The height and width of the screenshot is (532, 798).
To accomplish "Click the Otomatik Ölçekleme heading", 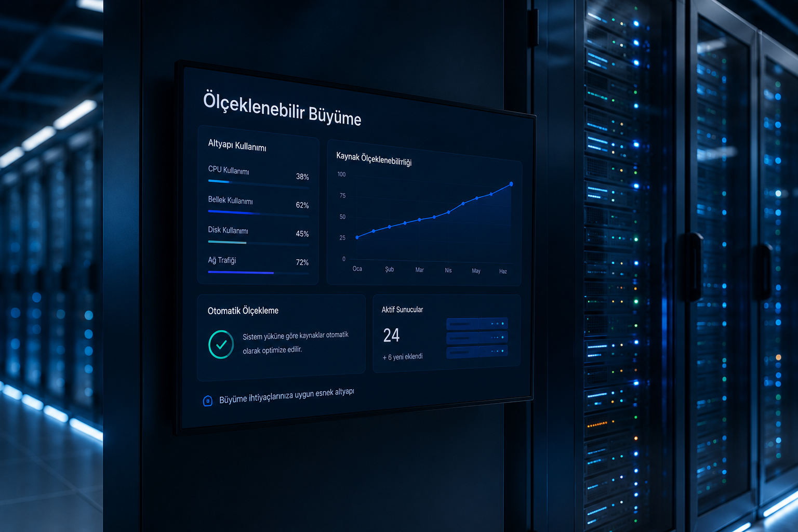I will tap(243, 311).
